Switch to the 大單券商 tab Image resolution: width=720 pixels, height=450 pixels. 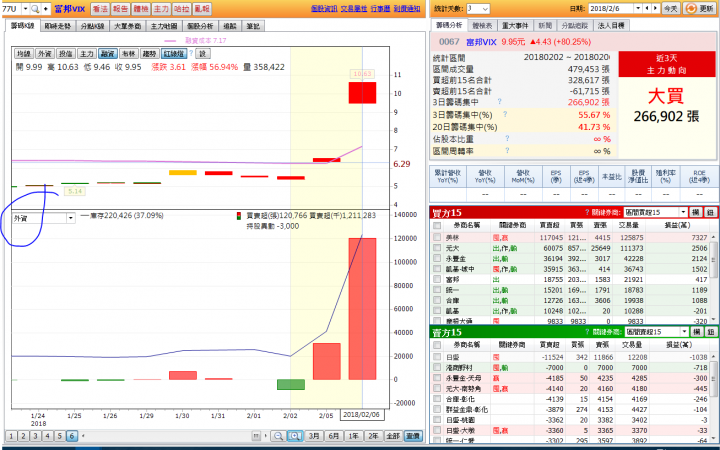(128, 26)
